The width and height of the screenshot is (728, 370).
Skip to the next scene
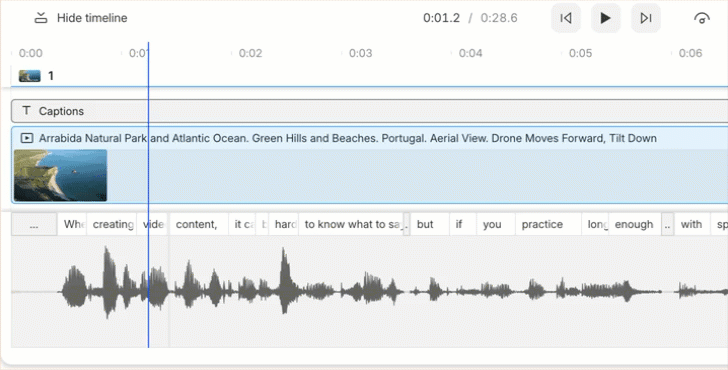pyautogui.click(x=646, y=18)
